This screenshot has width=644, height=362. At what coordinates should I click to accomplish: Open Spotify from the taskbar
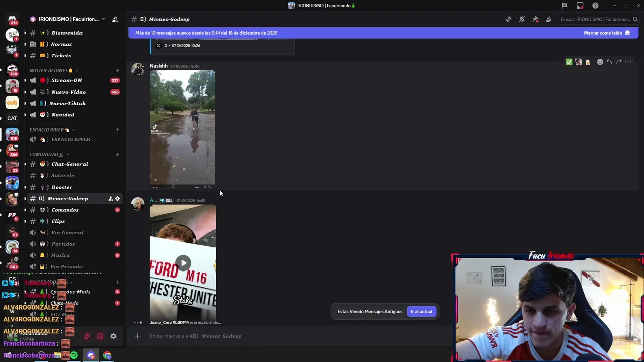tap(74, 355)
